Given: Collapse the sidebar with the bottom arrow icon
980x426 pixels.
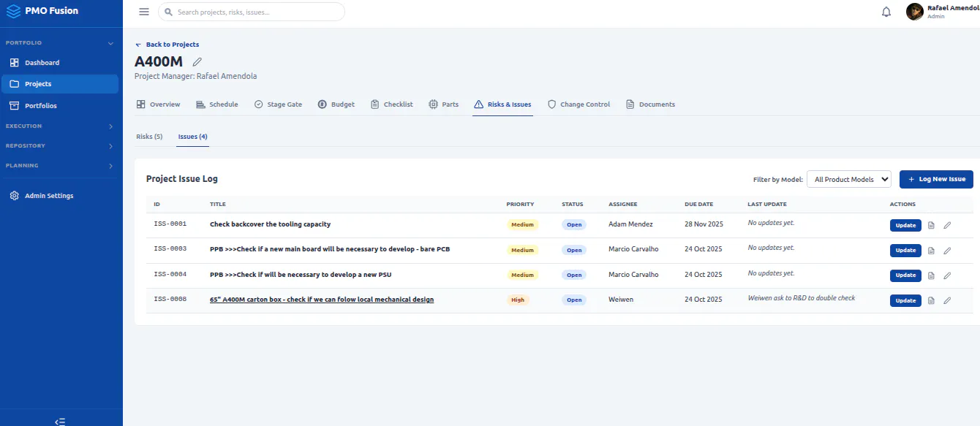Looking at the screenshot, I should coord(60,422).
